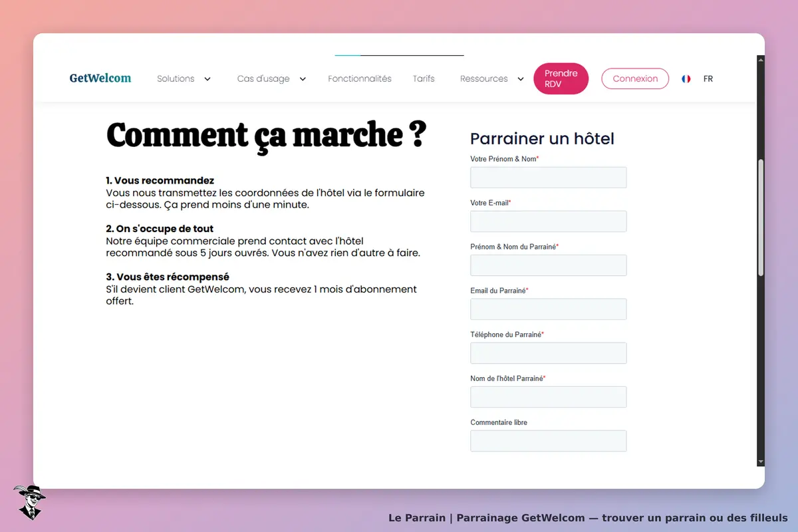Expand the Ressources chevron arrow
The image size is (798, 532).
[x=521, y=79]
